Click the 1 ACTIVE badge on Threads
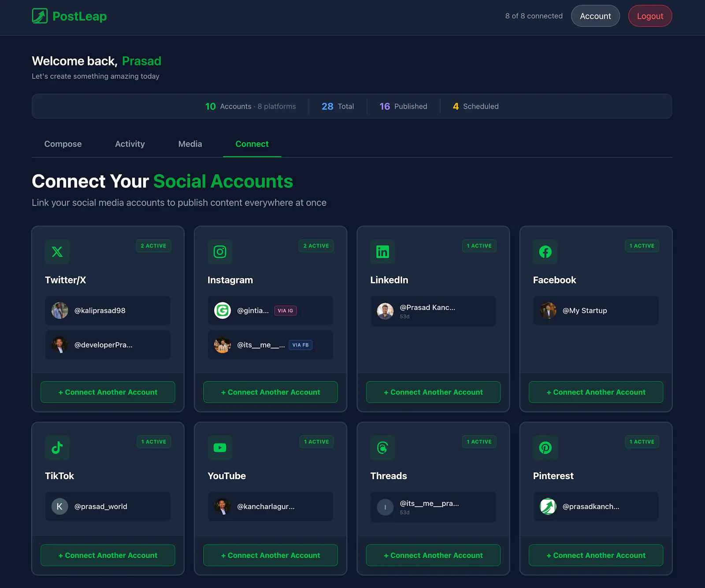 pos(479,442)
